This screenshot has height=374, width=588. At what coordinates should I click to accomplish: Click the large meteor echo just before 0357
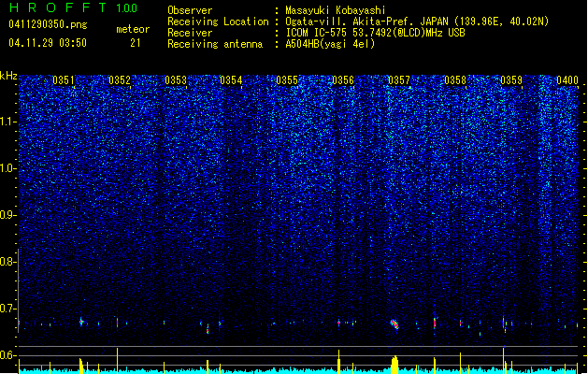coord(394,324)
